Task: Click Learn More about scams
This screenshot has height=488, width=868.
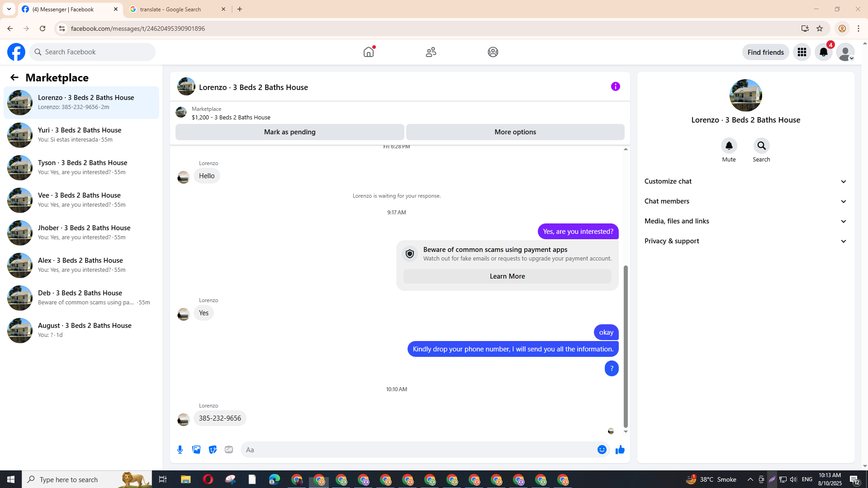Action: (x=507, y=276)
